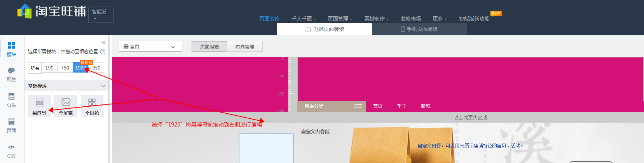Image resolution: width=644 pixels, height=163 pixels.
Task: Open the 首页 page selector dropdown
Action: click(150, 46)
